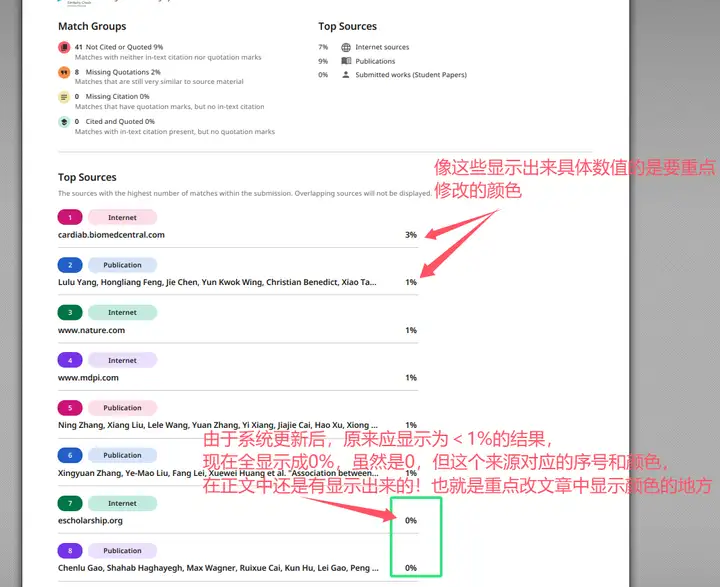Image resolution: width=720 pixels, height=587 pixels.
Task: Click the 1% value for www.nature.com
Action: 411,330
